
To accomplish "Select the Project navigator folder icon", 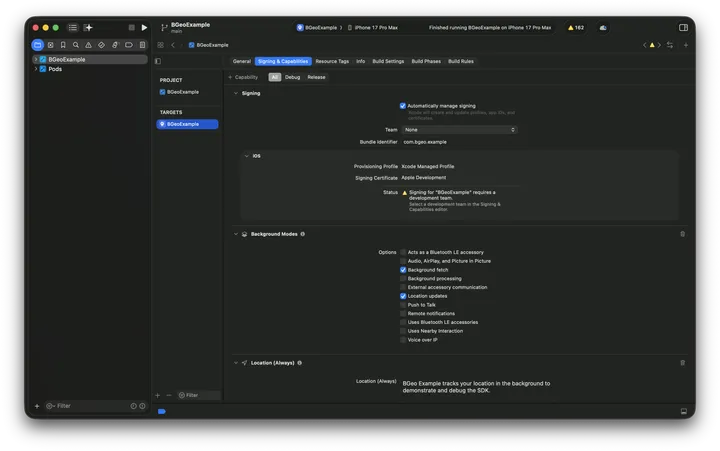I will pos(38,45).
